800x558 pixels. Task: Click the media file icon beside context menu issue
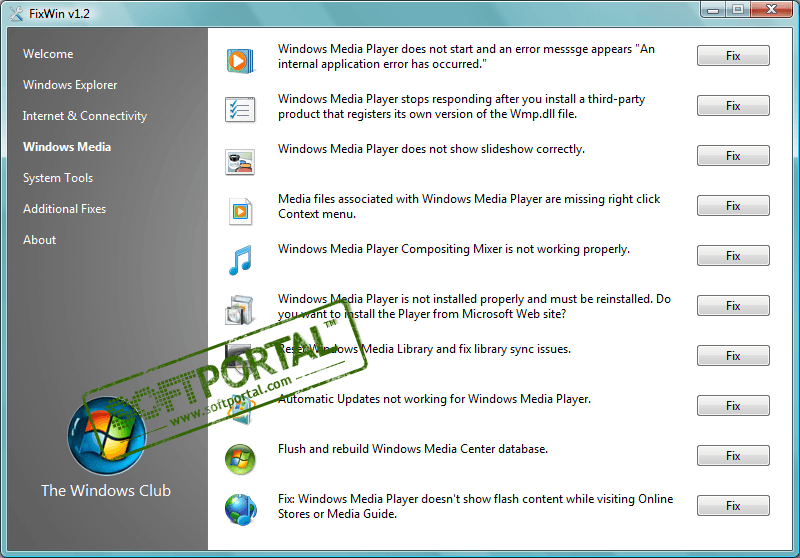coord(240,211)
